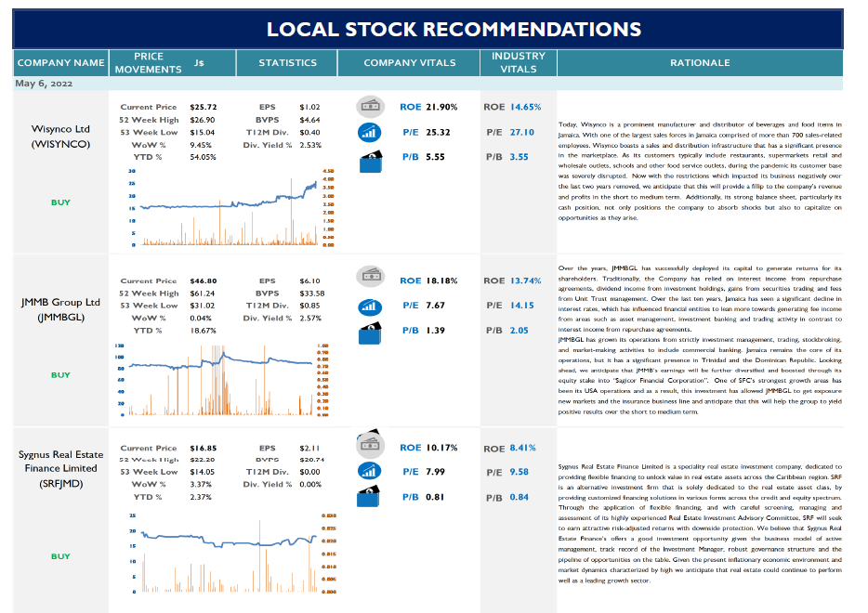Select the RATIONALE column header

(x=701, y=62)
